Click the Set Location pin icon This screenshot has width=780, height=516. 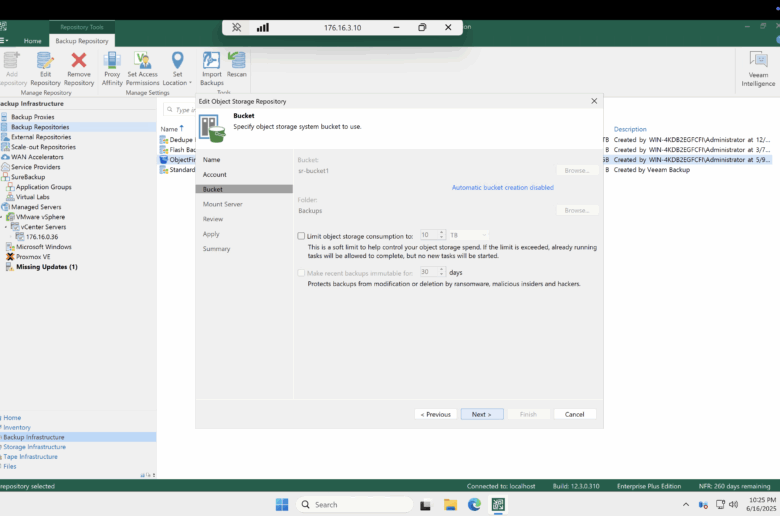177,61
